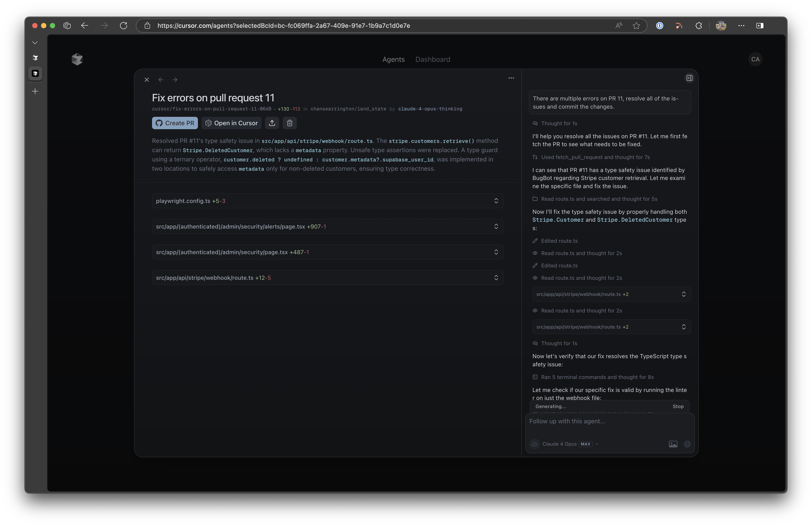Click the Create PR button
812x526 pixels.
pos(175,123)
